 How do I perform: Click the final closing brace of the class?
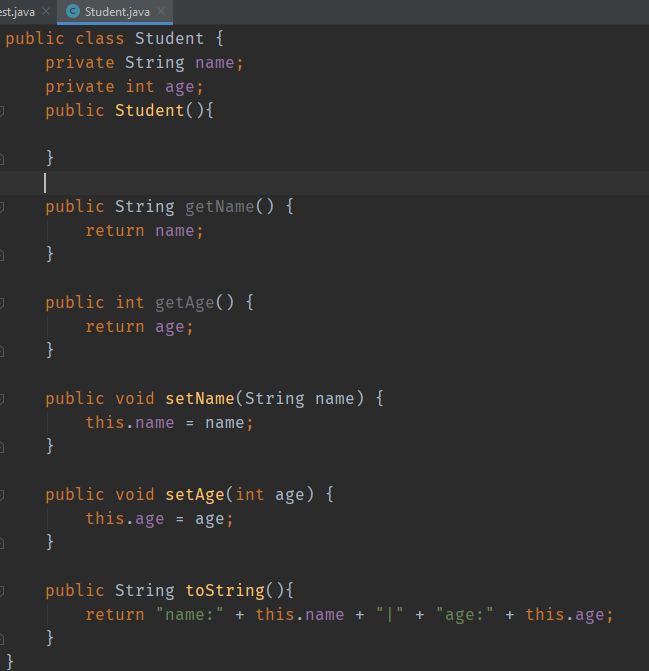10,662
